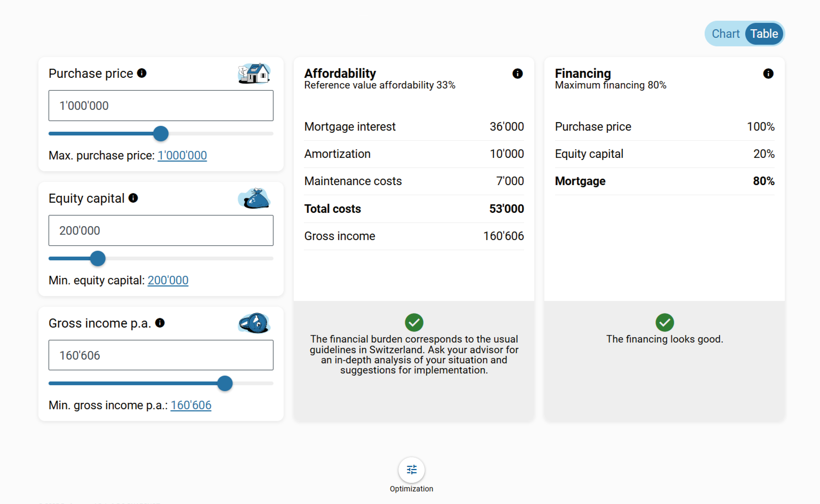Viewport: 820px width, 504px height.
Task: Click the house illustration icon
Action: (x=254, y=73)
